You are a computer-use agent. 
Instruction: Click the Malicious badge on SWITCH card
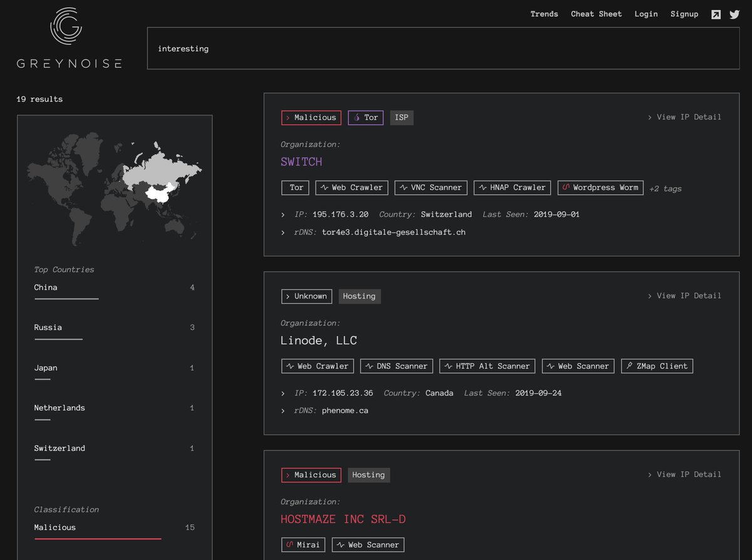[311, 117]
